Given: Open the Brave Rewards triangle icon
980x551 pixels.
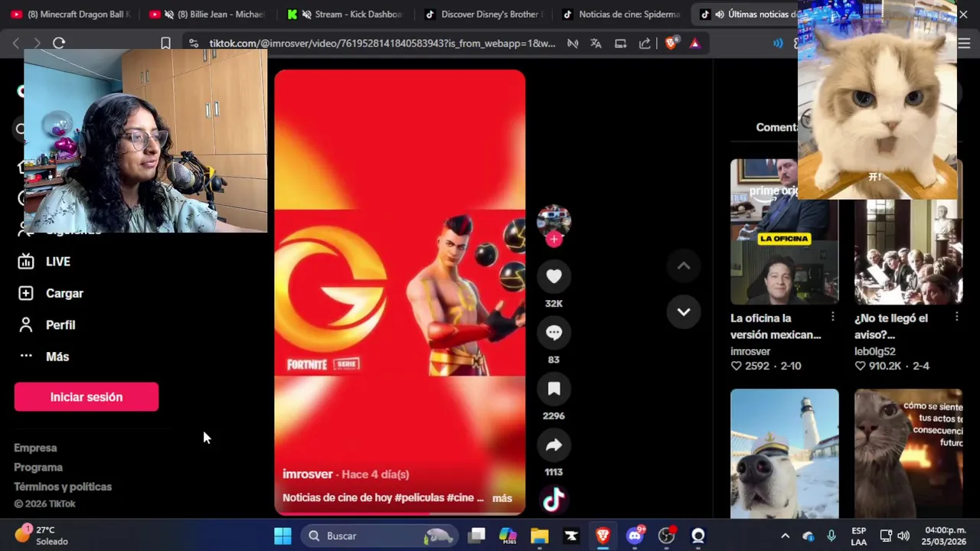Looking at the screenshot, I should point(694,44).
